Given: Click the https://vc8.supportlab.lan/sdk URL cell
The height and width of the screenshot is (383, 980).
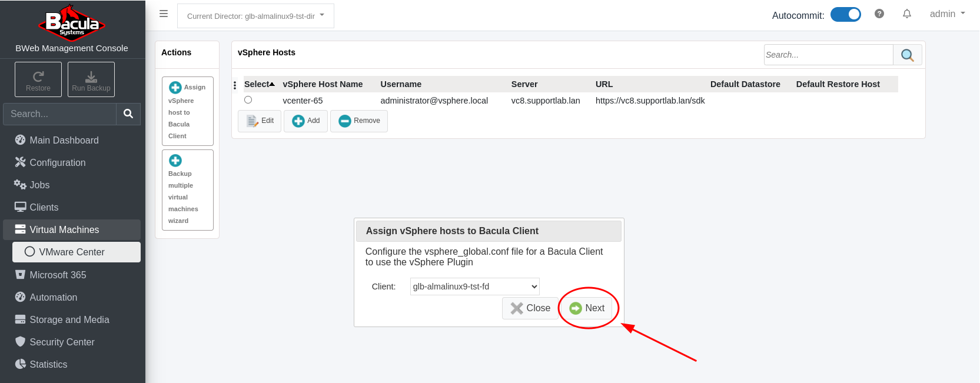Looking at the screenshot, I should pyautogui.click(x=650, y=101).
